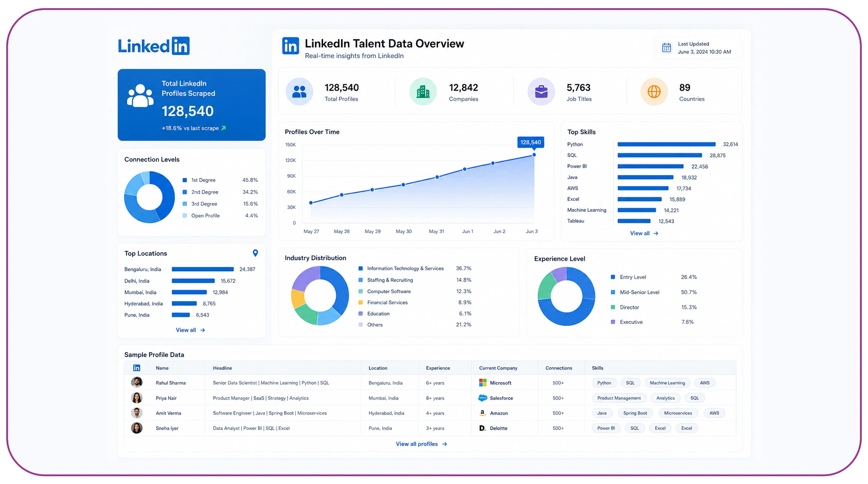Open Sneha Iyer's profile photo
Image resolution: width=868 pixels, height=484 pixels.
pyautogui.click(x=137, y=428)
